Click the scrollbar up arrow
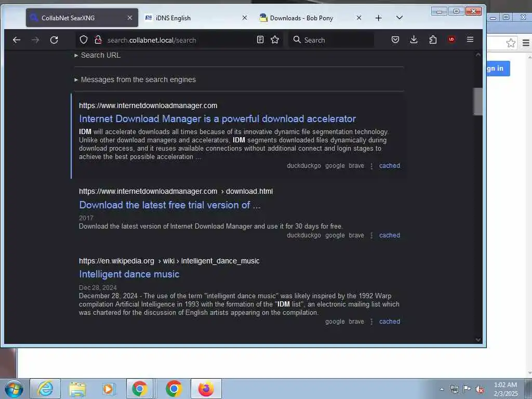 tap(478, 55)
